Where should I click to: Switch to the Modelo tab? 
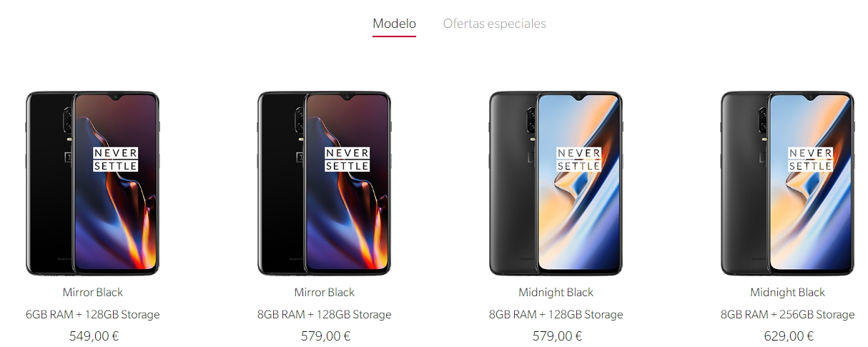point(394,24)
